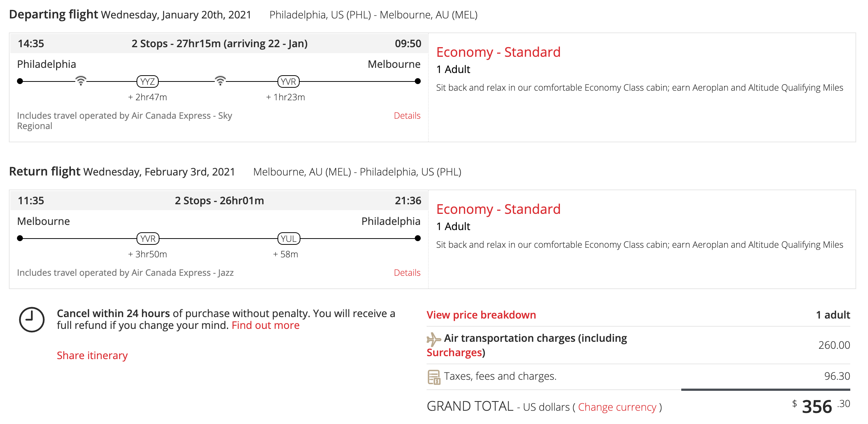The image size is (868, 424).
Task: Click the airplane icon beside air transportation charges
Action: click(x=434, y=339)
